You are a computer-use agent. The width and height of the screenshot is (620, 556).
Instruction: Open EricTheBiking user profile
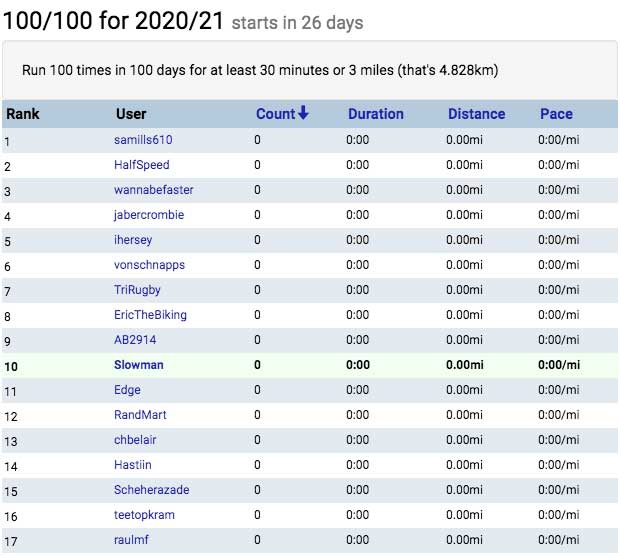(150, 315)
